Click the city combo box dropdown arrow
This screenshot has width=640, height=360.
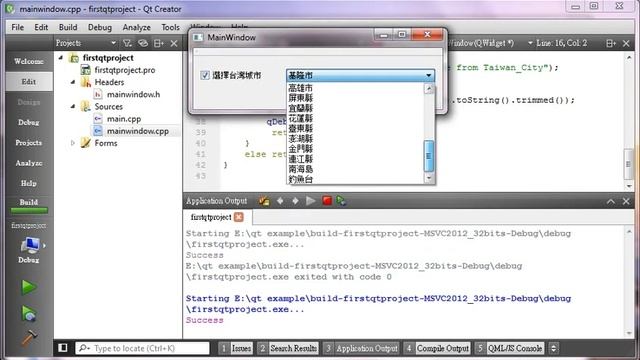(x=428, y=75)
